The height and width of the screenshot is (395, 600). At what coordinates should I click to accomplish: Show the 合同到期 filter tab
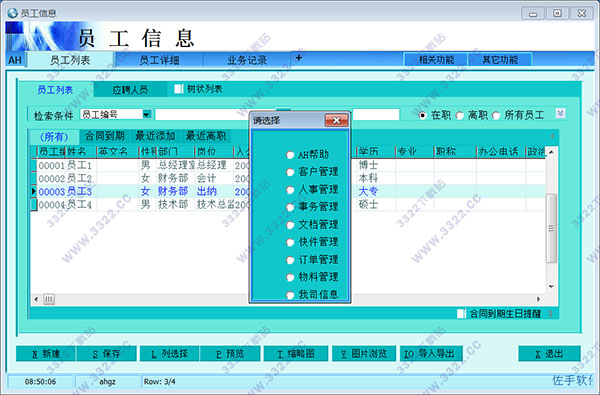coord(104,136)
